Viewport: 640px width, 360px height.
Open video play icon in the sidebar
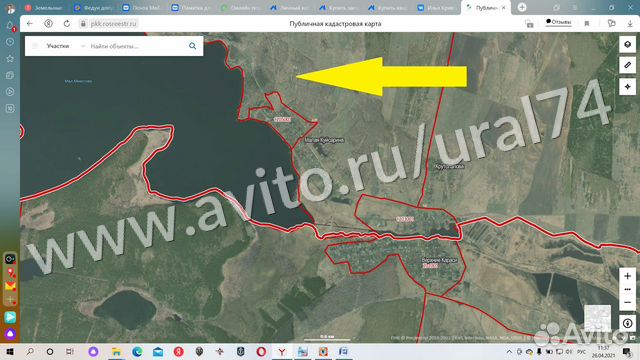click(10, 92)
